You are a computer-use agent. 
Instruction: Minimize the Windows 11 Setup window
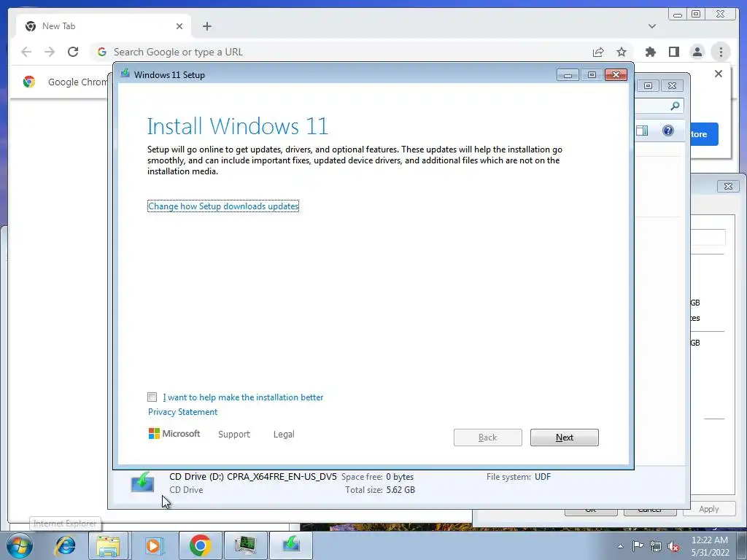point(568,75)
